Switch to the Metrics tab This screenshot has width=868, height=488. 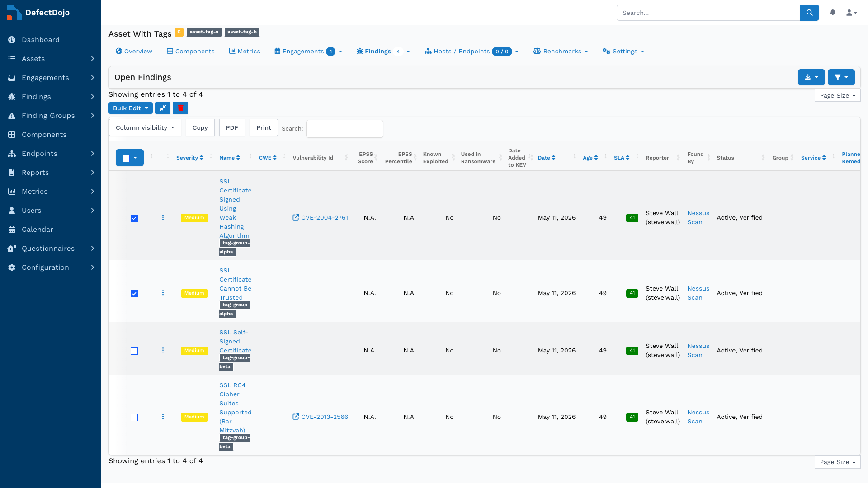[245, 52]
